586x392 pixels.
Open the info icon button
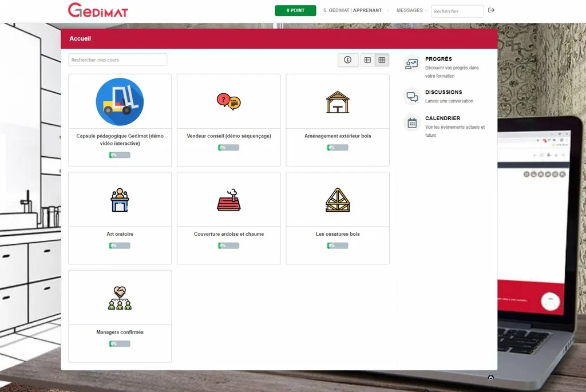[348, 60]
